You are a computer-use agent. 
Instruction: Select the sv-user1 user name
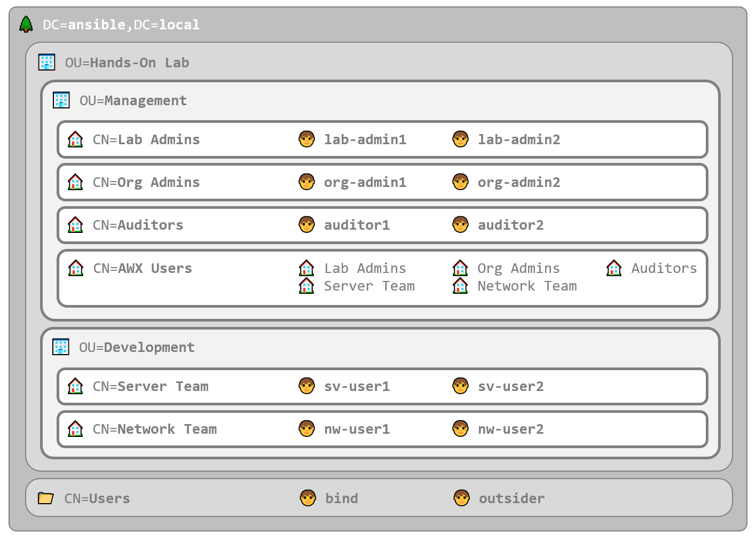click(357, 387)
